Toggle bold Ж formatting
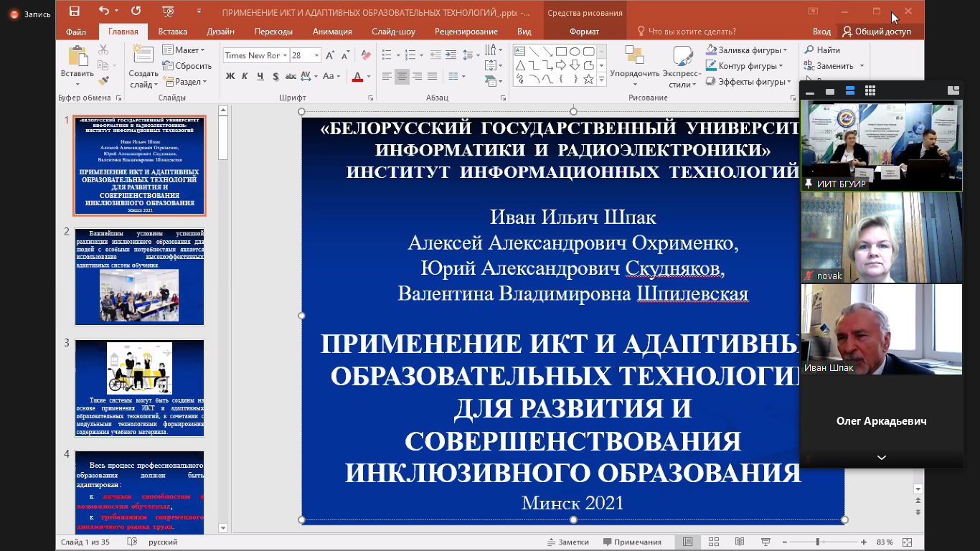 (230, 76)
